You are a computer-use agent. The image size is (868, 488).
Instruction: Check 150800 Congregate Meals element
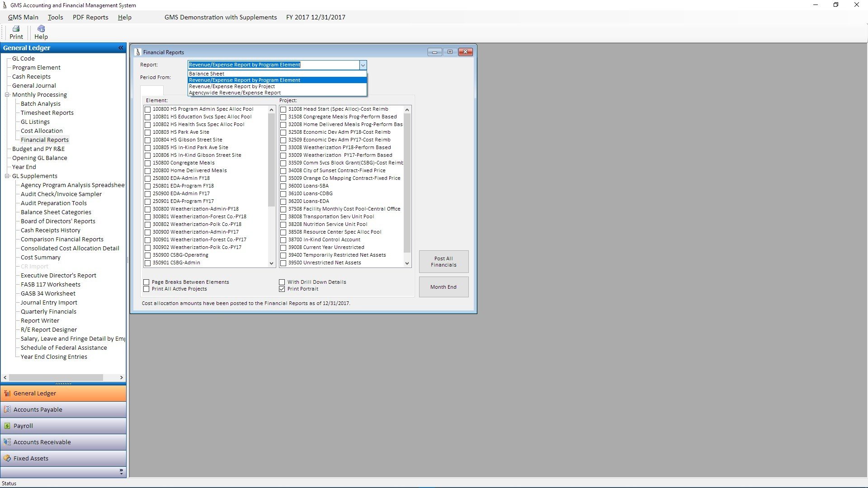click(x=148, y=163)
